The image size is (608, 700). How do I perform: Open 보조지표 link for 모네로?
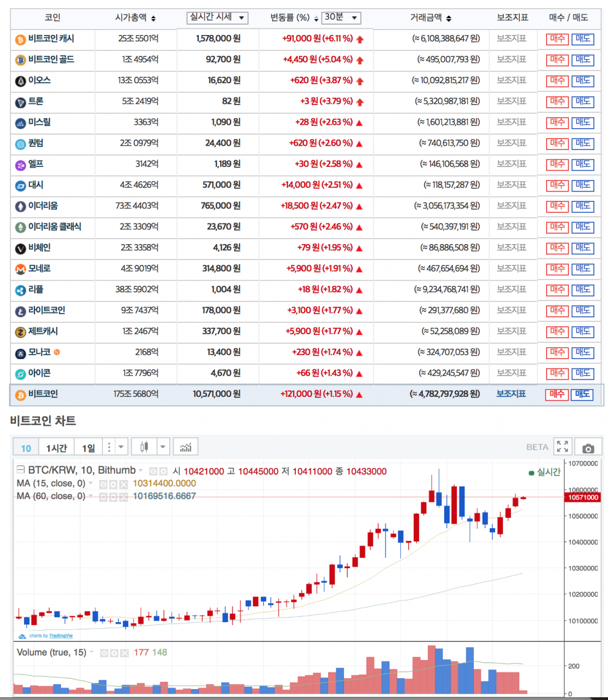coord(511,269)
